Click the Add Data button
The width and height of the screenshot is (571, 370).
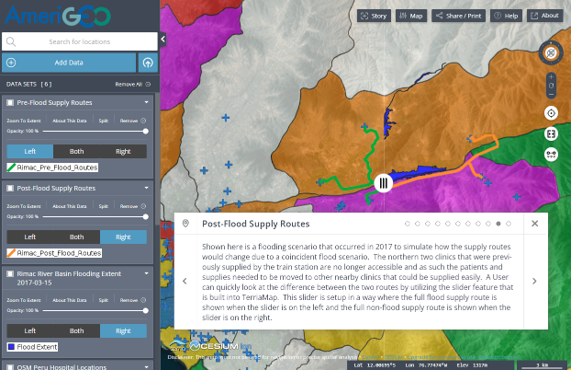(x=69, y=63)
